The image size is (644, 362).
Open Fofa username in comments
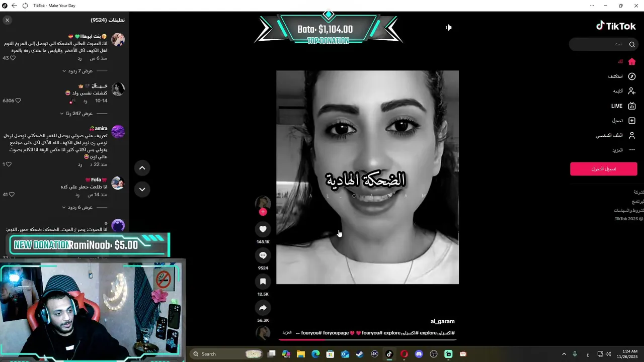point(96,180)
